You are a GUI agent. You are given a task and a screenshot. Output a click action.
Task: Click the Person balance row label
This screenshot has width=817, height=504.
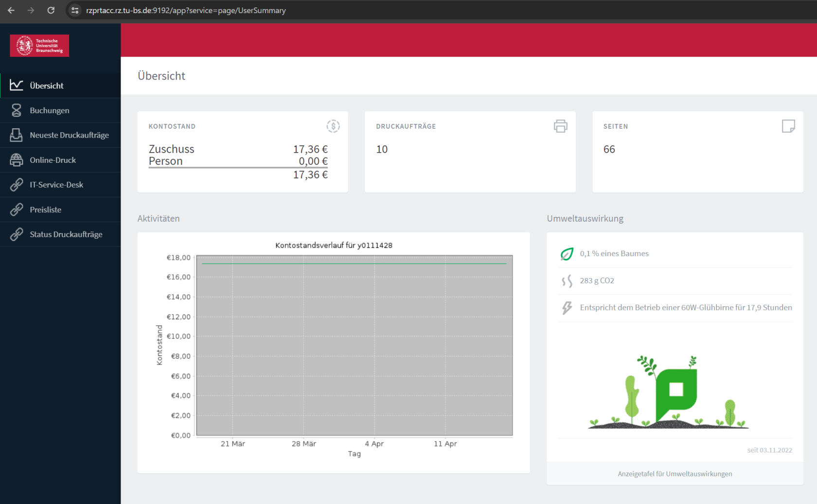point(165,161)
